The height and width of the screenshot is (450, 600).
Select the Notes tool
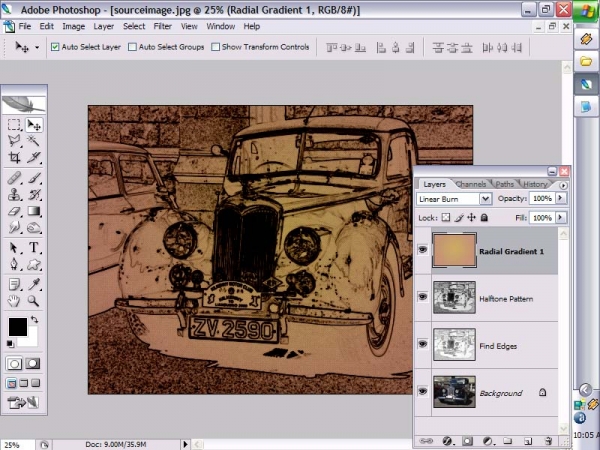pyautogui.click(x=14, y=284)
